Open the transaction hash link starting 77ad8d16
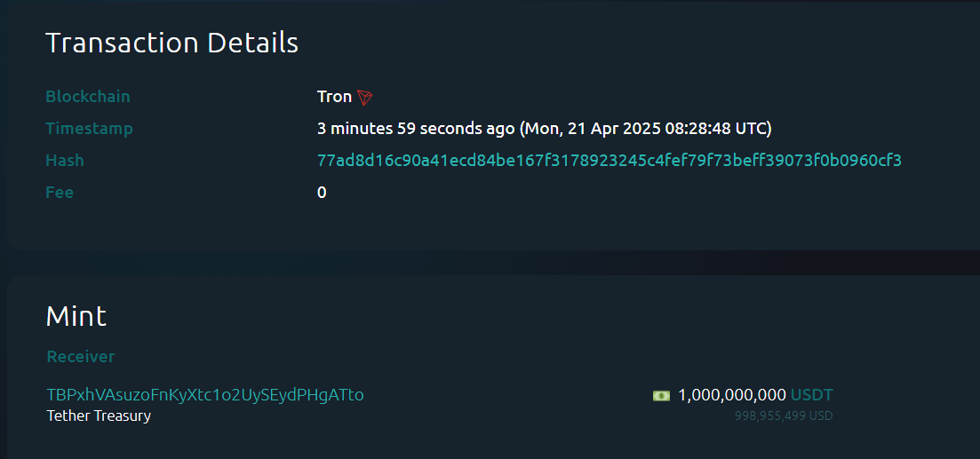The image size is (980, 459). click(x=609, y=161)
